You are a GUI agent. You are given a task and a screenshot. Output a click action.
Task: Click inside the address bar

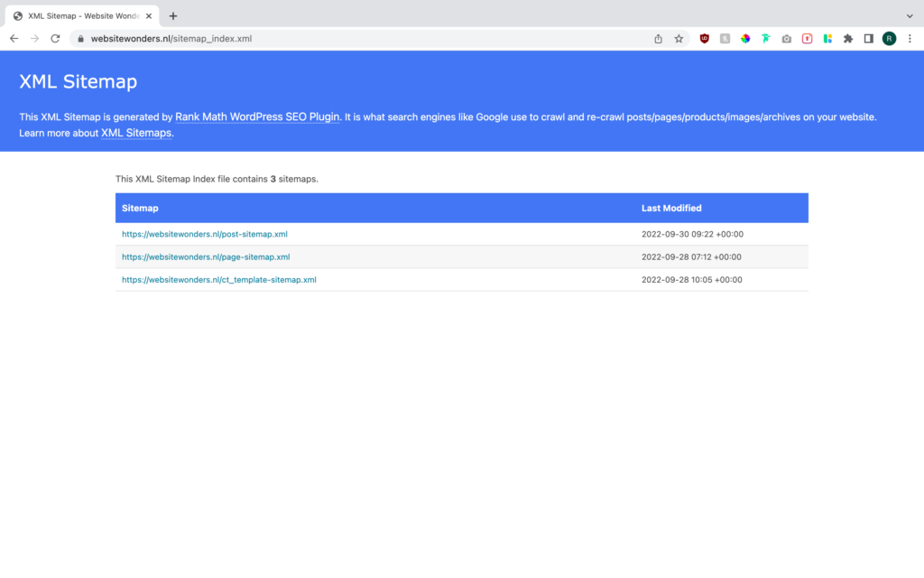[271, 38]
